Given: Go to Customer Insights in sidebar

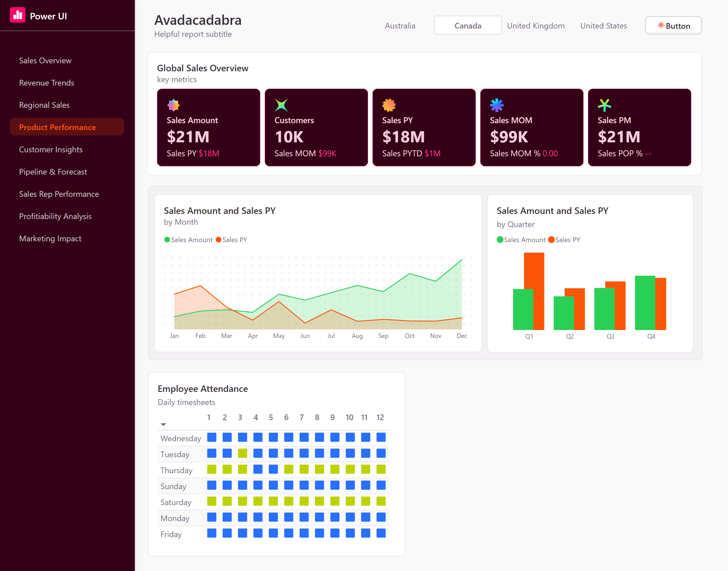Looking at the screenshot, I should point(50,149).
